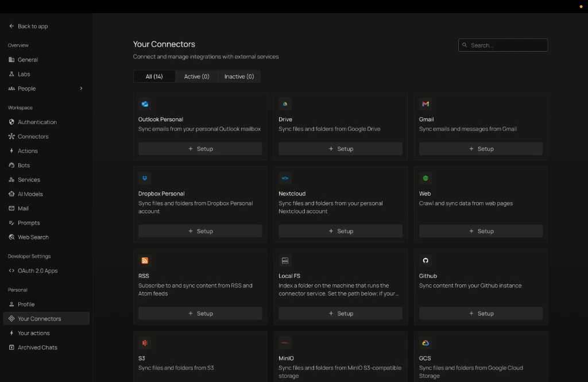Set up the Local FS connector

coord(341,313)
